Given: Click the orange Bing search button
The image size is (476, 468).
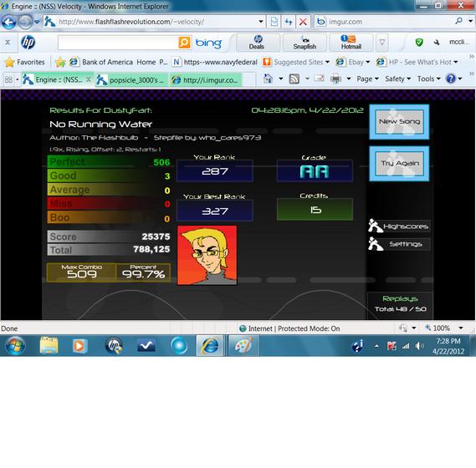Looking at the screenshot, I should [x=184, y=43].
